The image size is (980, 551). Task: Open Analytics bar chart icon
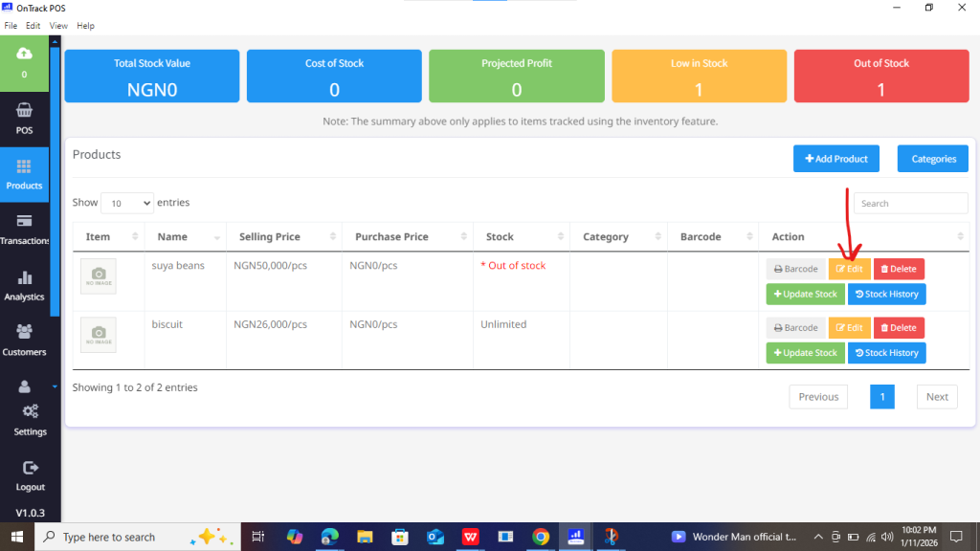click(24, 278)
